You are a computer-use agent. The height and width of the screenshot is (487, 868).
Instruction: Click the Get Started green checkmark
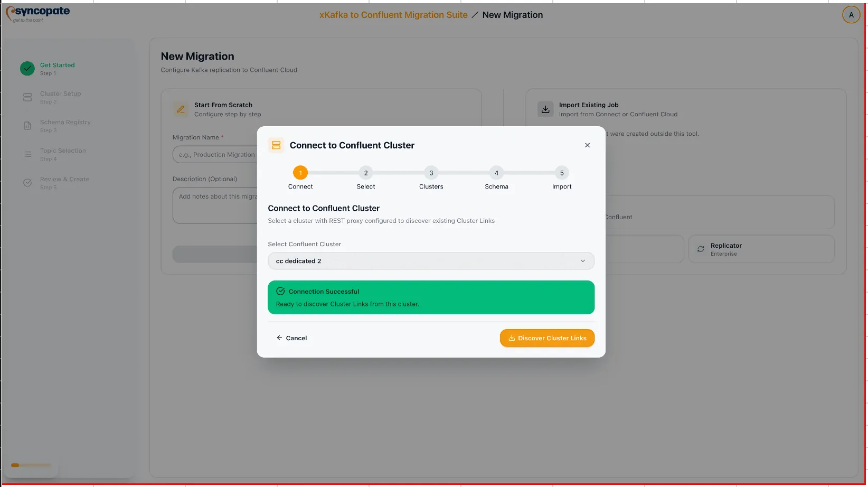(27, 69)
